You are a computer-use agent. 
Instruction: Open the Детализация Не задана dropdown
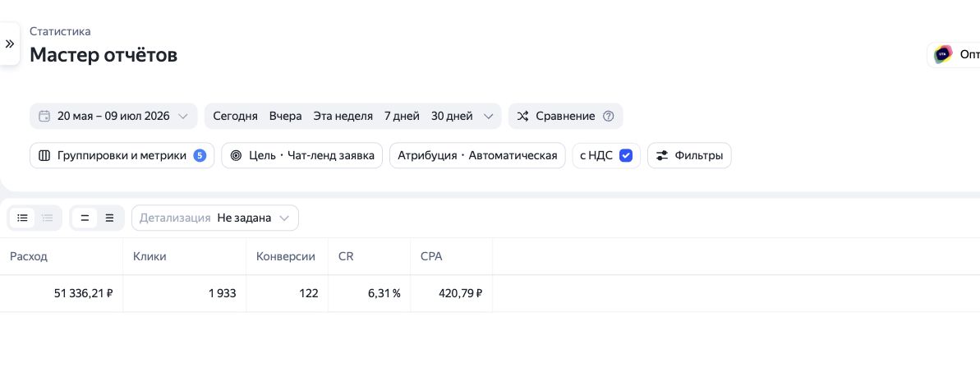[215, 218]
